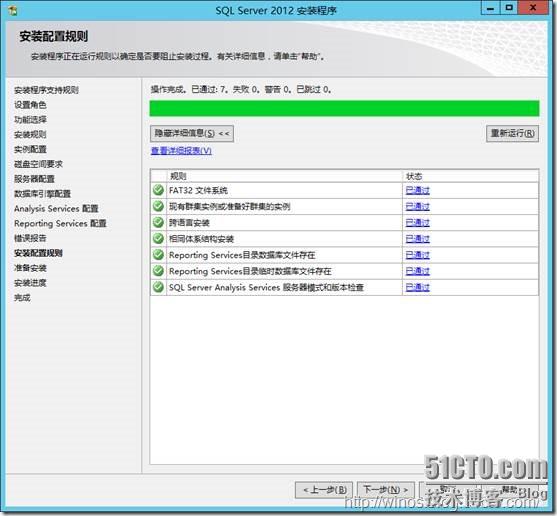The height and width of the screenshot is (516, 557).
Task: Select 服务器配置 step in sidebar
Action: tap(34, 179)
